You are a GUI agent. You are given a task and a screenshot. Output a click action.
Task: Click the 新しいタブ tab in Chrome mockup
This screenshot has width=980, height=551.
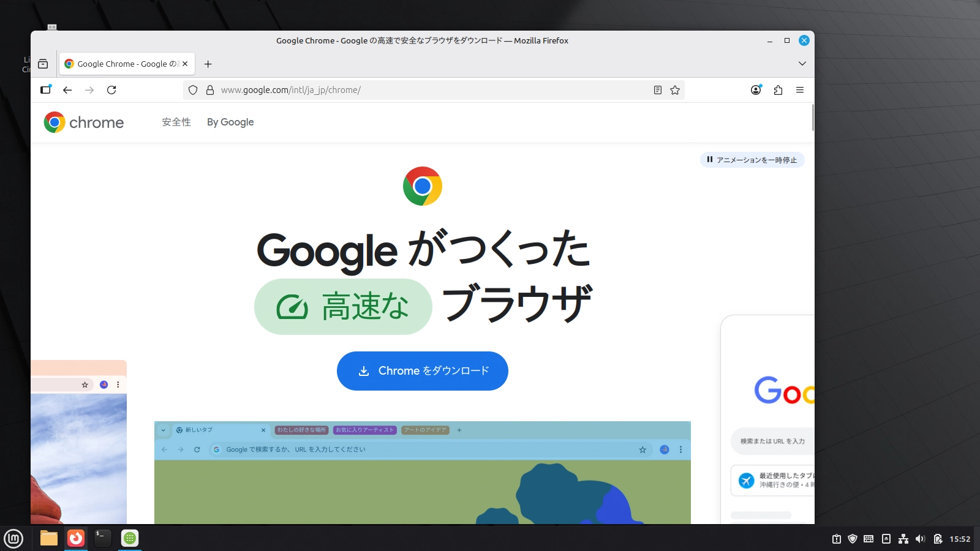pyautogui.click(x=221, y=430)
